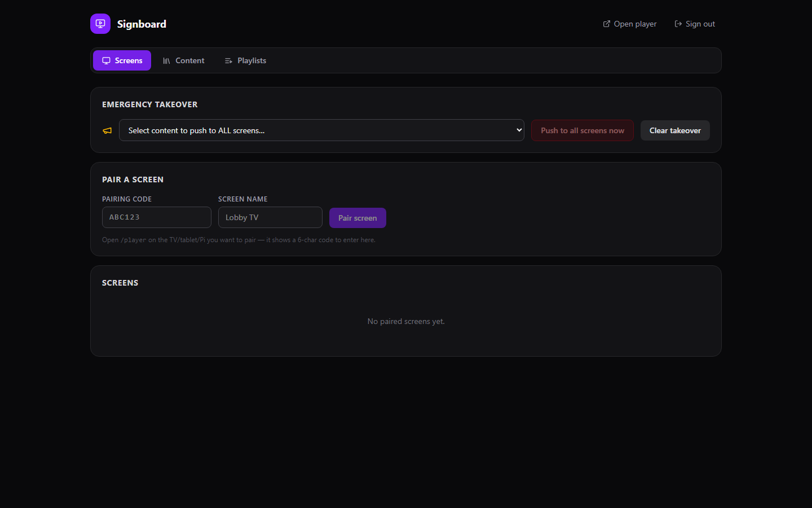
Task: Click the monitor icon in Screens tab
Action: click(x=106, y=60)
